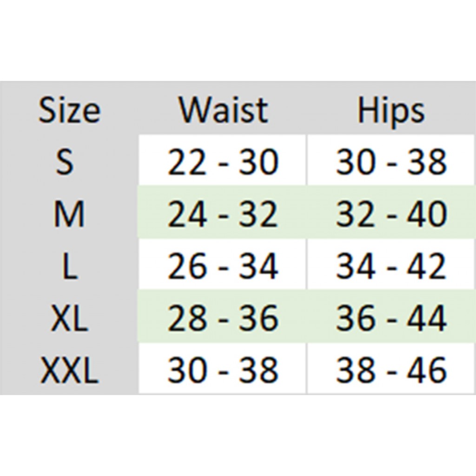Click the Size column header

tap(69, 111)
